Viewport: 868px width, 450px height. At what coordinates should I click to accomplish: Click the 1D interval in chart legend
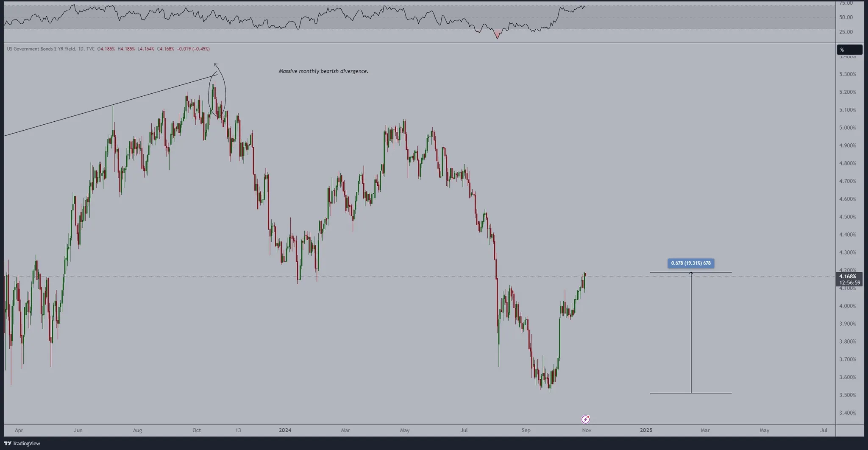(80, 49)
